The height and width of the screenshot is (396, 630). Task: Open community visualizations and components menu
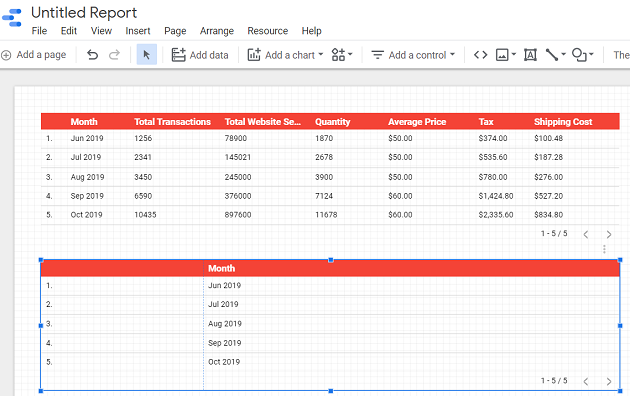coord(342,55)
